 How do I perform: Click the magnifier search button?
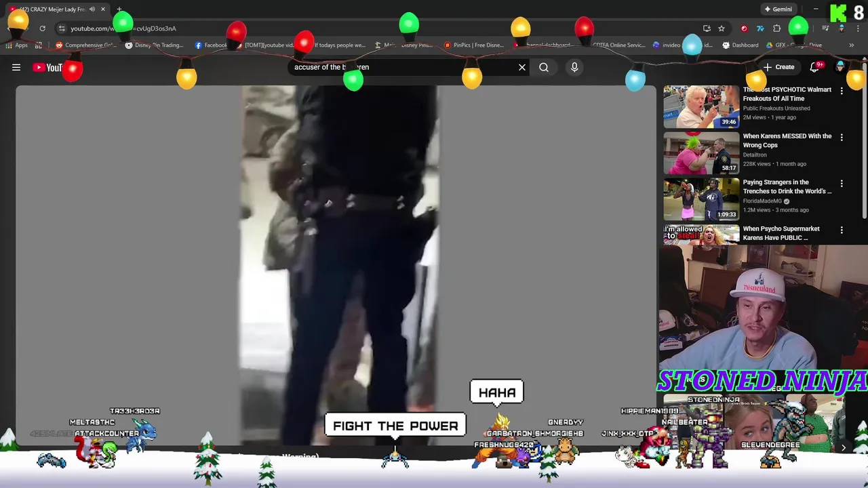(544, 67)
